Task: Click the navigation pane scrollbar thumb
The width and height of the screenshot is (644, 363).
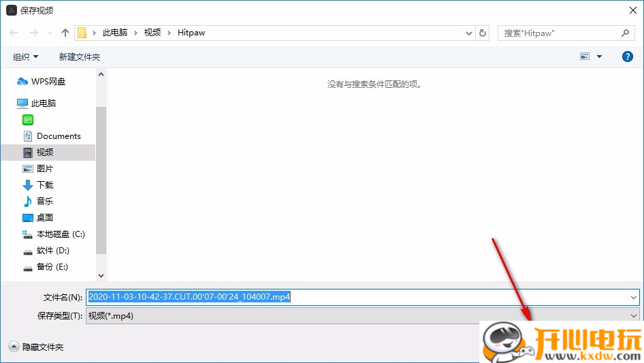Action: pos(101,180)
